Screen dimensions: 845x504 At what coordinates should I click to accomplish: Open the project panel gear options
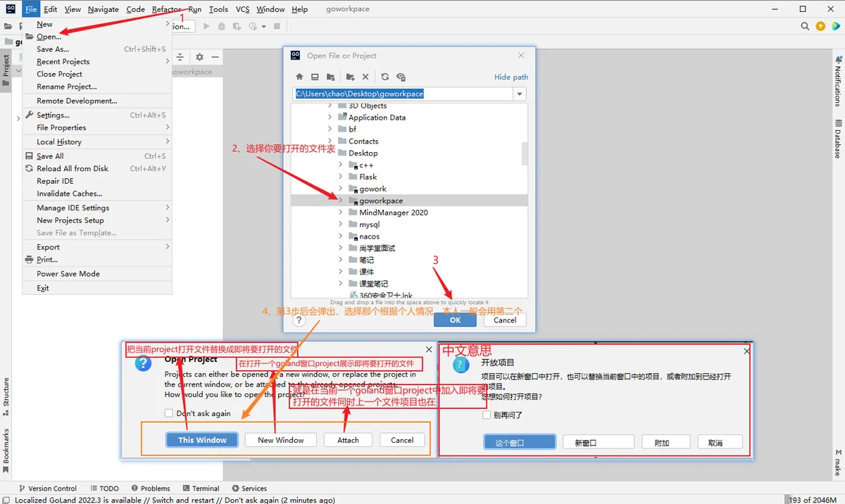[x=199, y=57]
